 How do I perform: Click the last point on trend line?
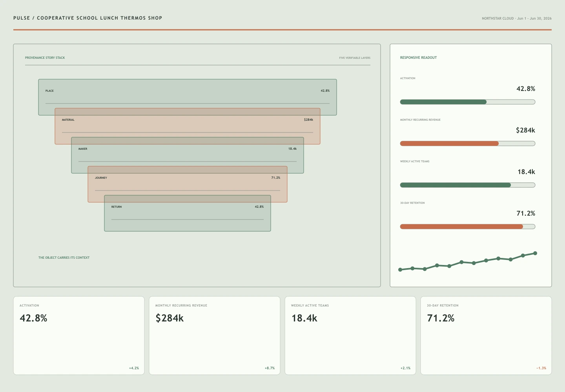[535, 253]
